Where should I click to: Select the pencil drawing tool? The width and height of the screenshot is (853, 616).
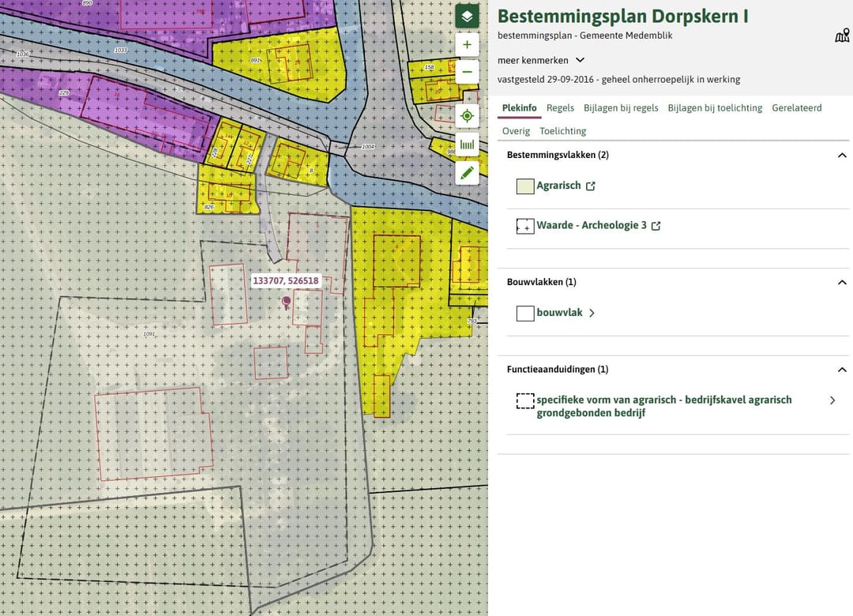467,172
